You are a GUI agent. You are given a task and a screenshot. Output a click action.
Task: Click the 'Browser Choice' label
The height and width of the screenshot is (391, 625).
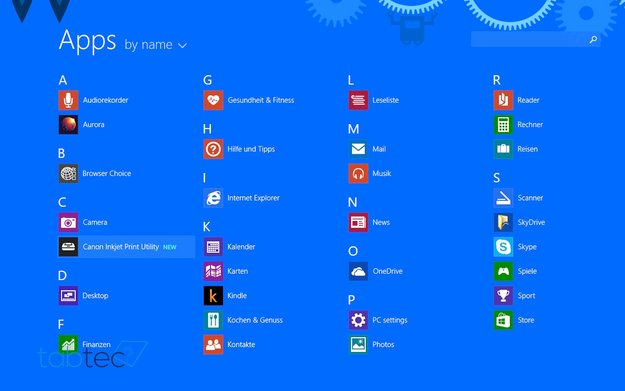pyautogui.click(x=107, y=173)
